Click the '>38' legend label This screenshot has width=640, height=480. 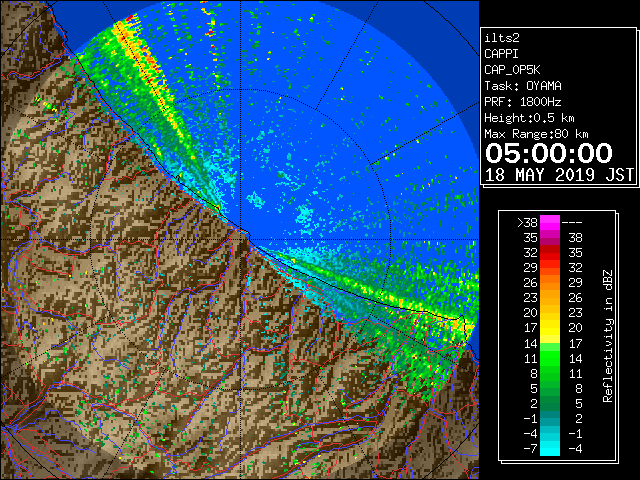click(x=527, y=223)
